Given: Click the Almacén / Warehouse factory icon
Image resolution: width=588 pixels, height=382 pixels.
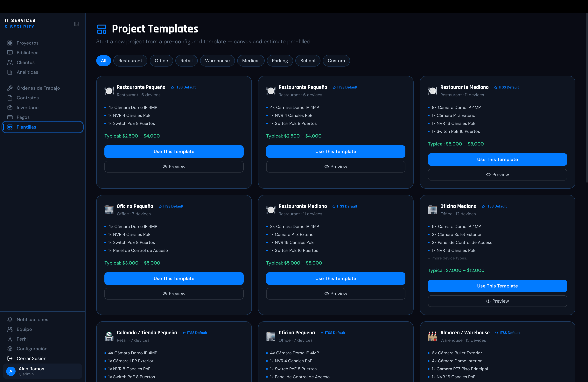Looking at the screenshot, I should tap(433, 336).
